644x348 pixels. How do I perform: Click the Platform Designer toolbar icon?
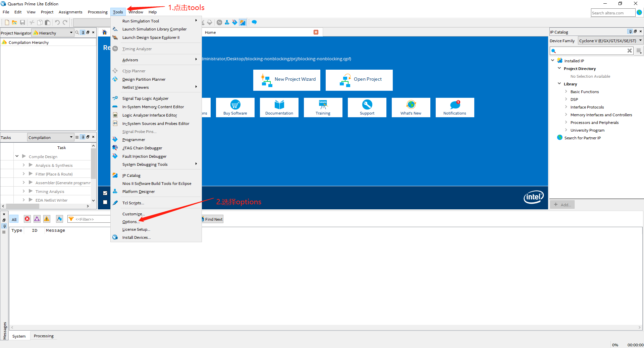tap(227, 22)
